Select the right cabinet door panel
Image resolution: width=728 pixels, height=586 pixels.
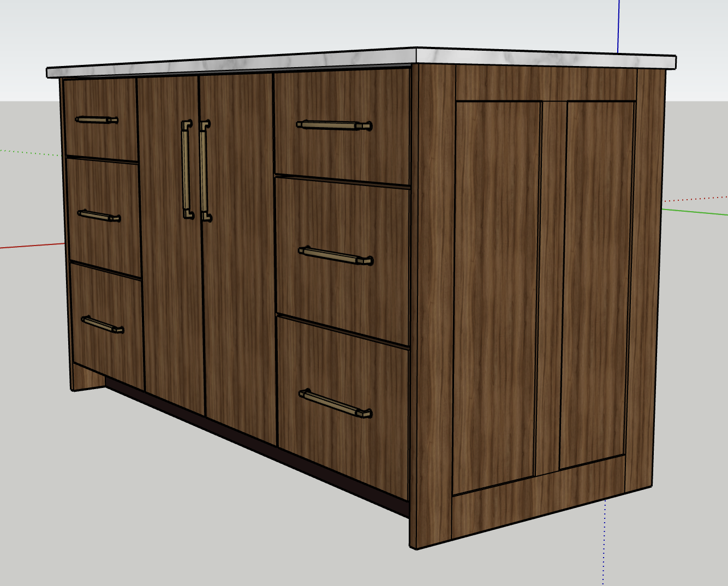(x=240, y=284)
